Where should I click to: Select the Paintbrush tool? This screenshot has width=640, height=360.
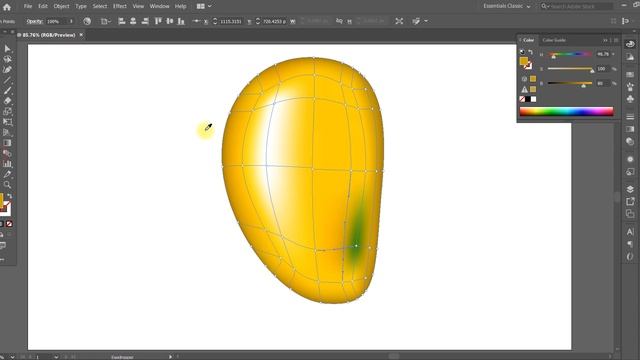[7, 91]
